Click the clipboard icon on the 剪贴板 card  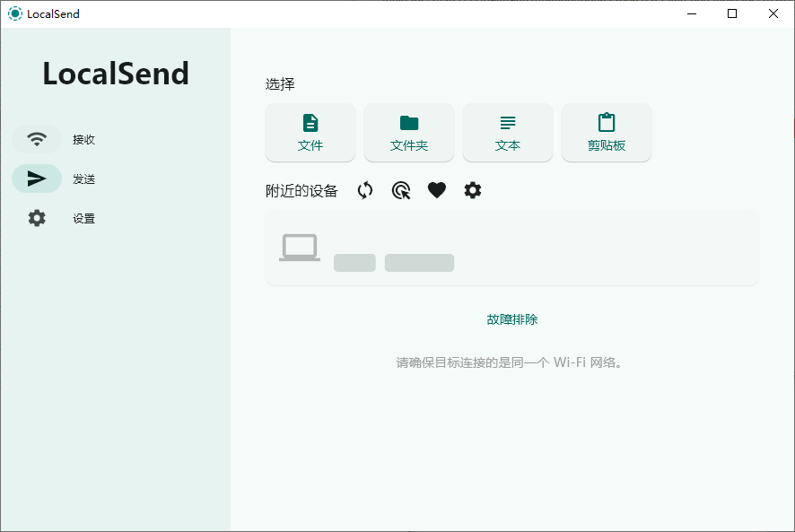606,122
